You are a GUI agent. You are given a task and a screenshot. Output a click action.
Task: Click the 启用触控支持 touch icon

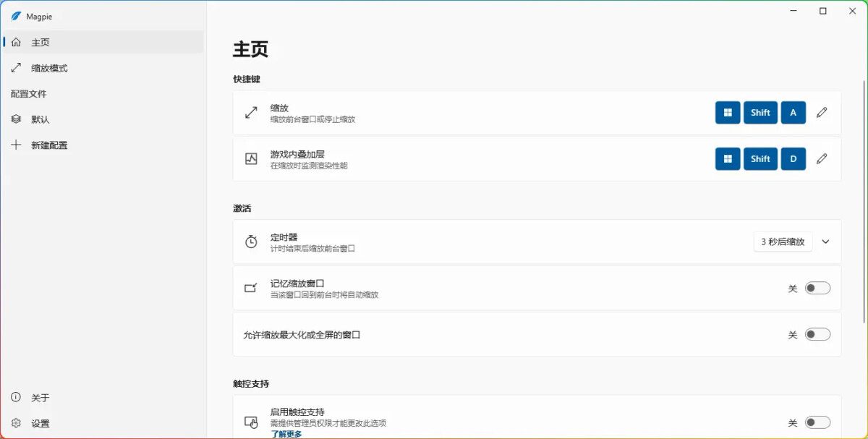tap(252, 421)
